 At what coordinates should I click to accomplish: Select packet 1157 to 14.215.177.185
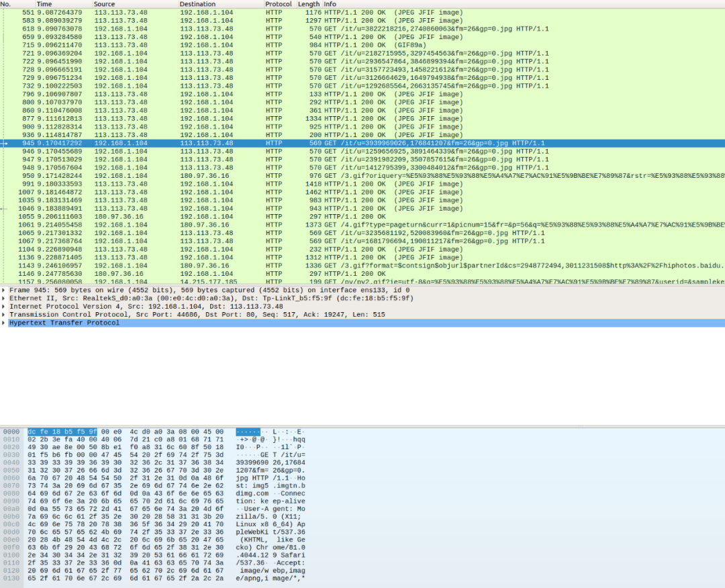(x=362, y=281)
